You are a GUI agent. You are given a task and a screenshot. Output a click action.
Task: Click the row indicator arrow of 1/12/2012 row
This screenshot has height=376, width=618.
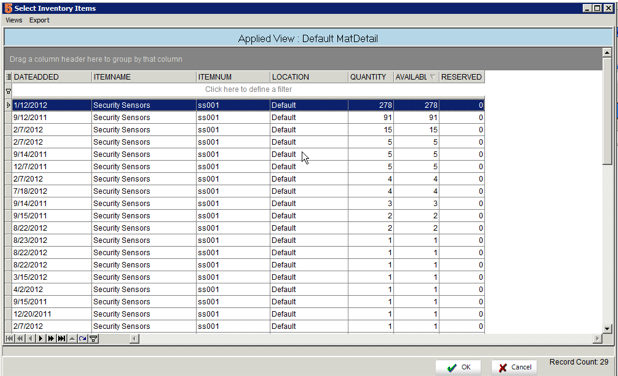click(8, 105)
